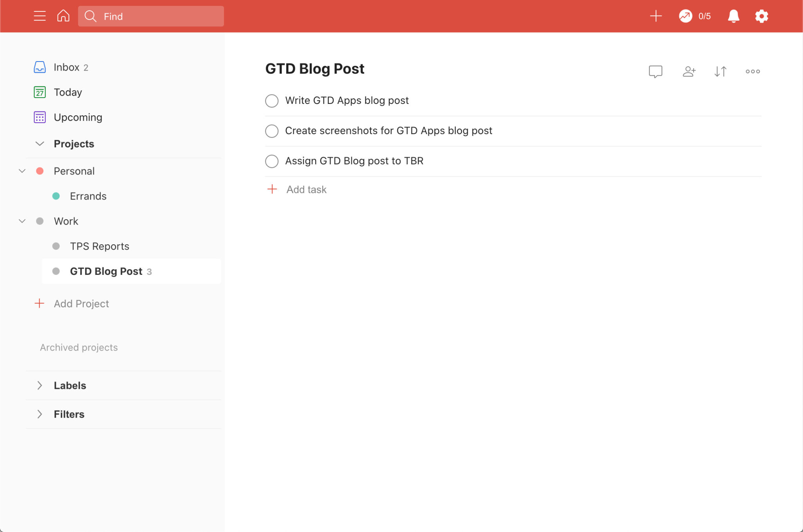Open task text Create screenshots for GTD Apps blog post
Viewport: 803px width, 532px height.
(389, 131)
